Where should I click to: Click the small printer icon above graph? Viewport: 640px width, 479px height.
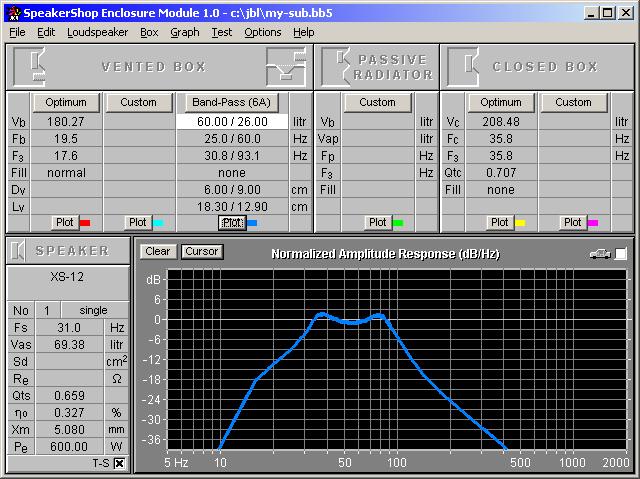pyautogui.click(x=600, y=254)
